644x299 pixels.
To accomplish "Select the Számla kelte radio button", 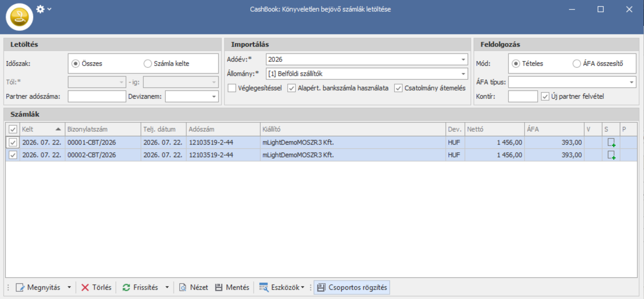I will tap(148, 64).
